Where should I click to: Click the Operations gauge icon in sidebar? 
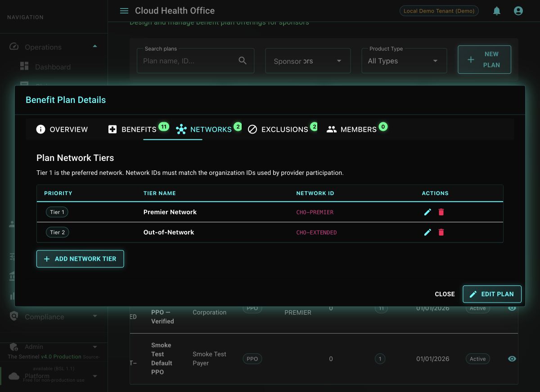coord(13,47)
